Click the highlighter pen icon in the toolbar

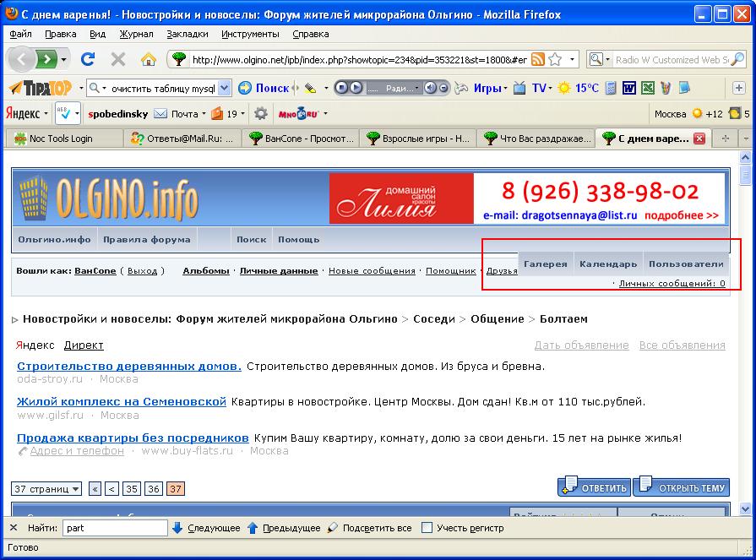(311, 88)
